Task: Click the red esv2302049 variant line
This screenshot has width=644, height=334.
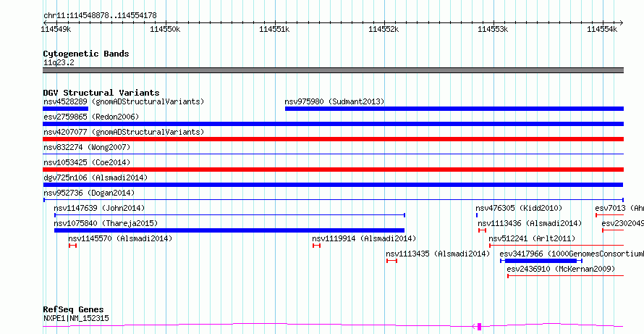Action: click(613, 230)
